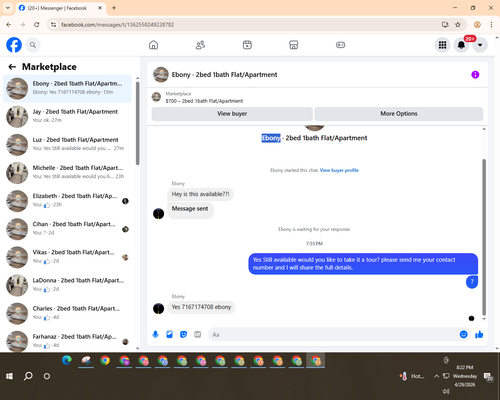The height and width of the screenshot is (400, 500).
Task: Open the tab search dropdown arrow
Action: click(8, 8)
